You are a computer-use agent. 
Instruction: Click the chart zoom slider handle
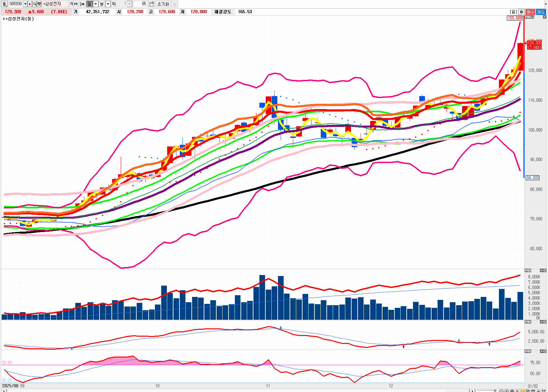[495, 391]
